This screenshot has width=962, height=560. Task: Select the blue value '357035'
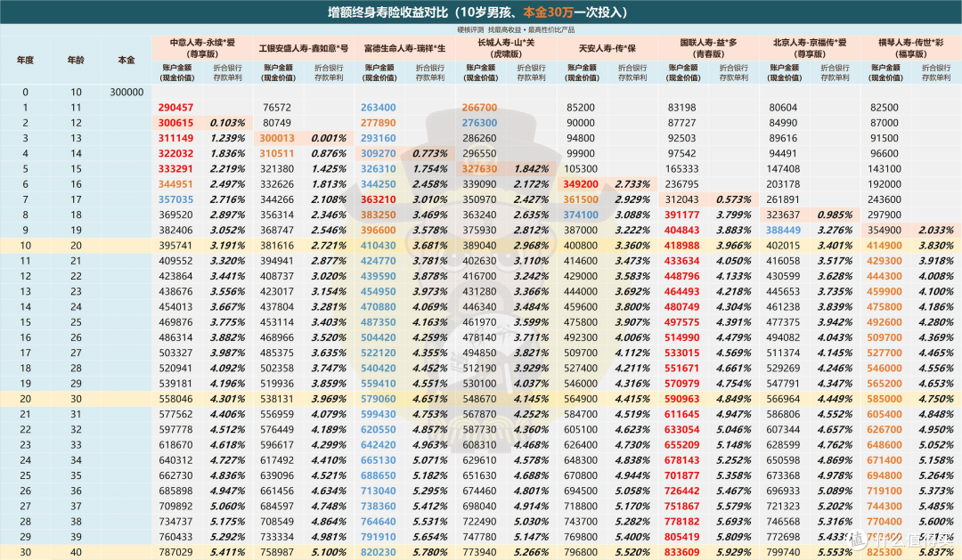[x=175, y=199]
